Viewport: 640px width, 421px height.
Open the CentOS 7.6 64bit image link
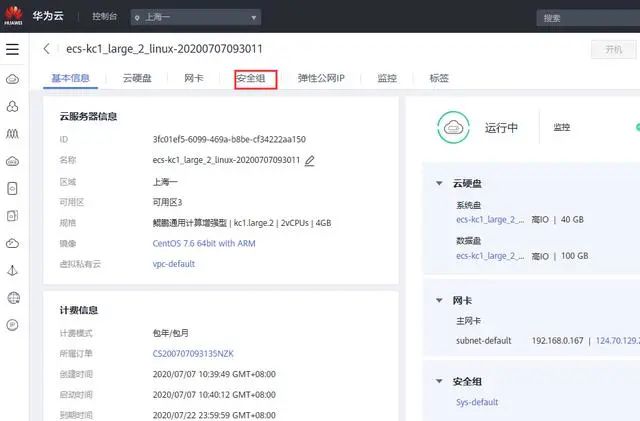204,243
